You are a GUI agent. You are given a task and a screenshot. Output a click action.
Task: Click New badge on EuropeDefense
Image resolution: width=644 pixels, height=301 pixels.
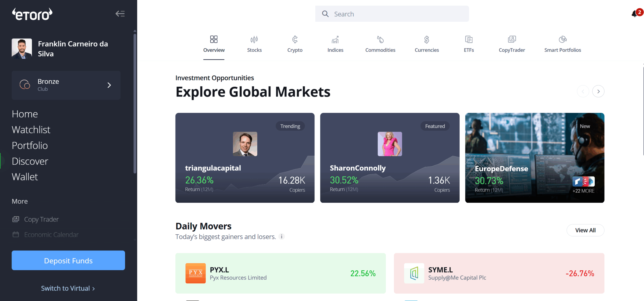[585, 126]
